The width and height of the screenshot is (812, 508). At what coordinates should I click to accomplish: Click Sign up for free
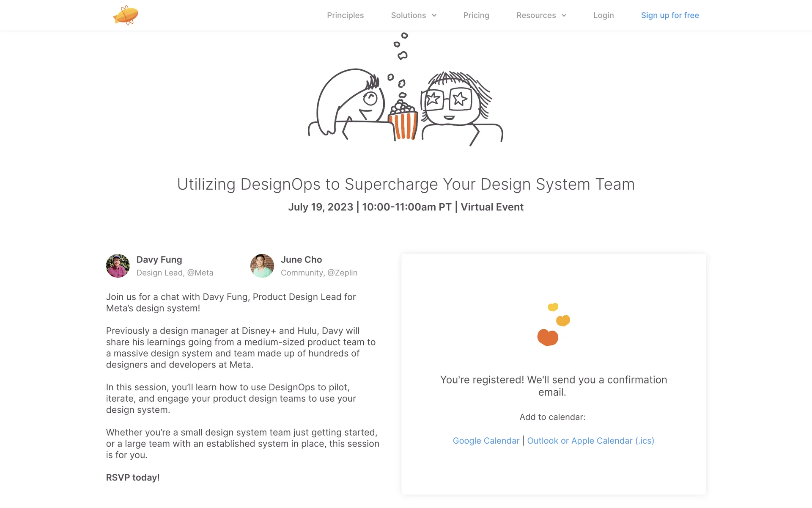[x=669, y=15]
